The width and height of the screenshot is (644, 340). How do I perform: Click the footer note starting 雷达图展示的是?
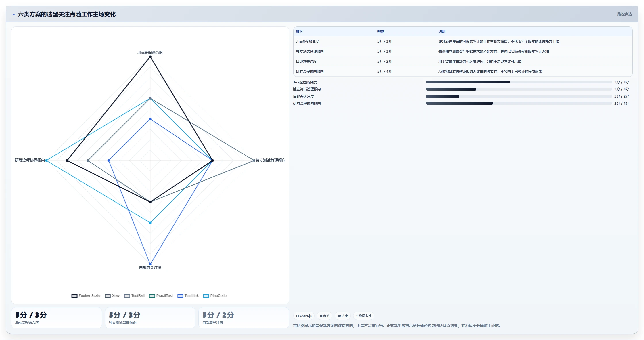(398, 326)
